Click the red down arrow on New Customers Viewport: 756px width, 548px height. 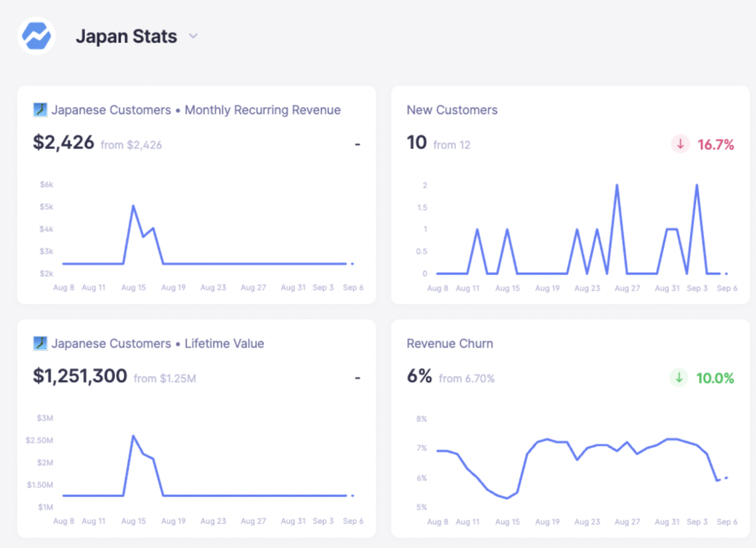pyautogui.click(x=680, y=144)
